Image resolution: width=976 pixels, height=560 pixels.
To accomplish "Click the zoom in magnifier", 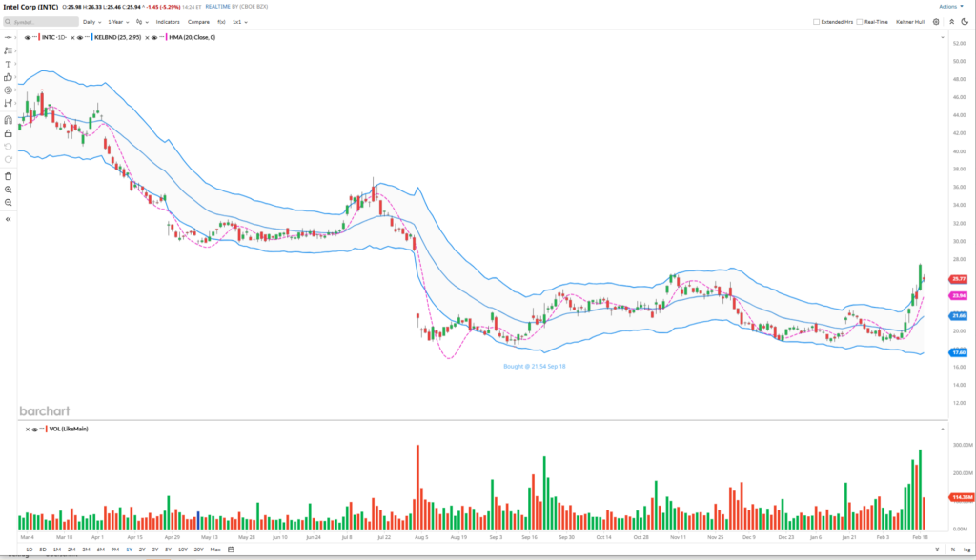I will [x=8, y=190].
